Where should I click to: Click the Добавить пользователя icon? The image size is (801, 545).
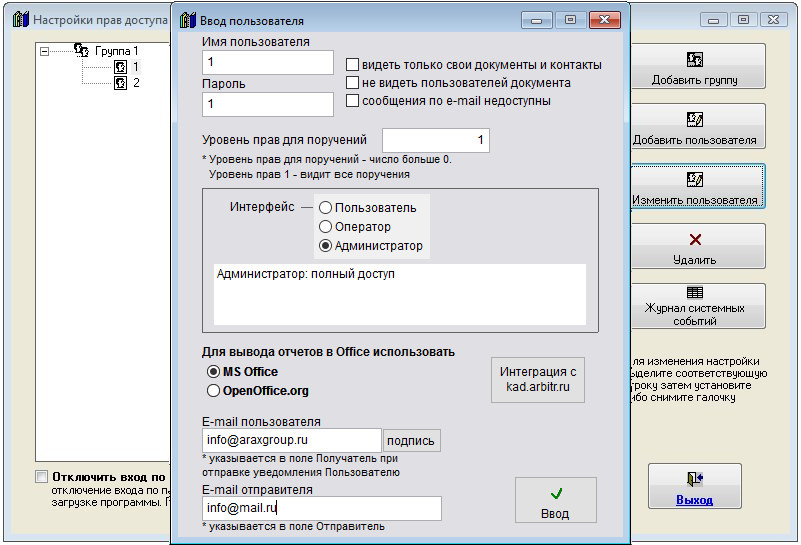[695, 120]
